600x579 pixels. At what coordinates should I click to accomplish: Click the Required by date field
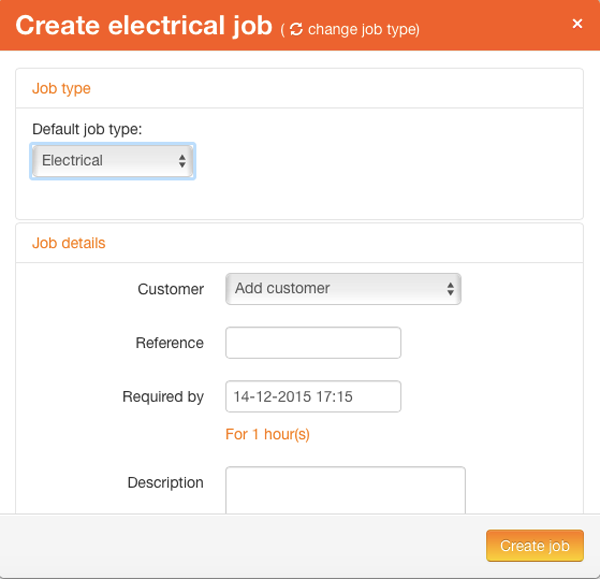click(313, 396)
